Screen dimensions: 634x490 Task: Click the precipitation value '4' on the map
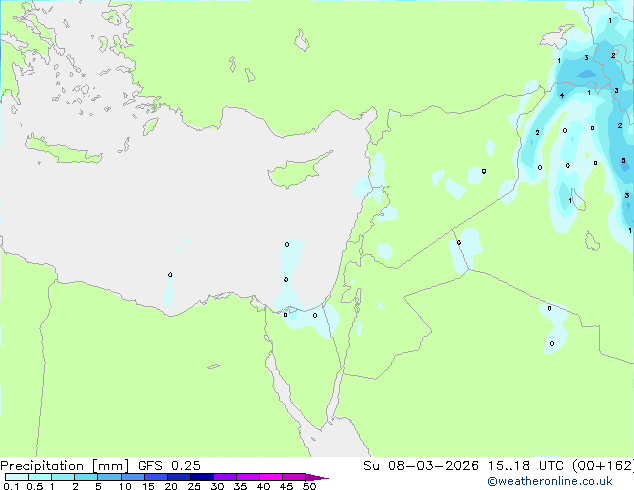coord(562,95)
